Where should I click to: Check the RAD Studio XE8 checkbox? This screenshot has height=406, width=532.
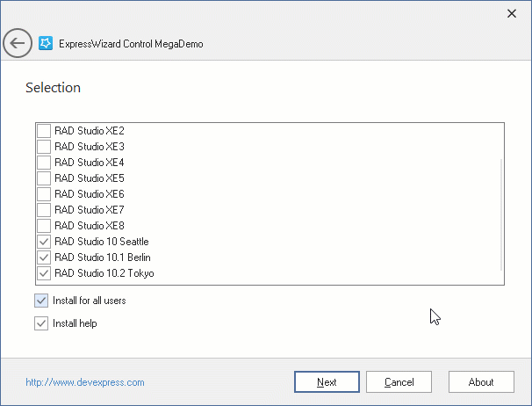(44, 226)
